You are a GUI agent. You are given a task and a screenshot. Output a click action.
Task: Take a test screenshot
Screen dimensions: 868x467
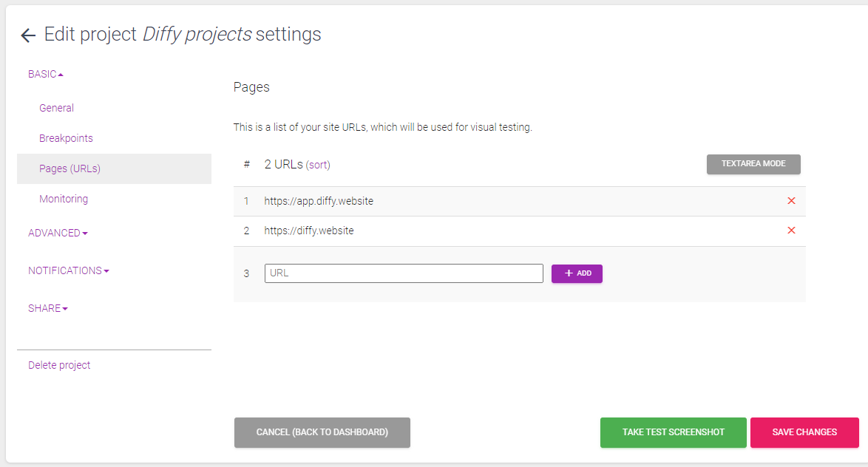[x=673, y=432]
